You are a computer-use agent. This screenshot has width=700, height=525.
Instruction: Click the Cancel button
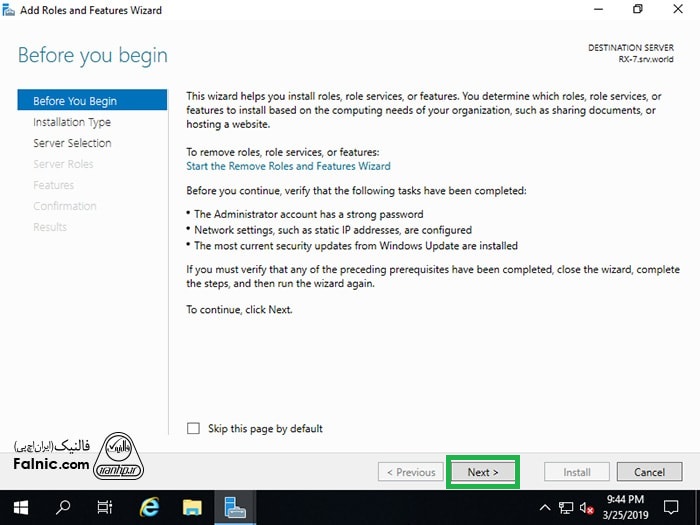pos(649,472)
